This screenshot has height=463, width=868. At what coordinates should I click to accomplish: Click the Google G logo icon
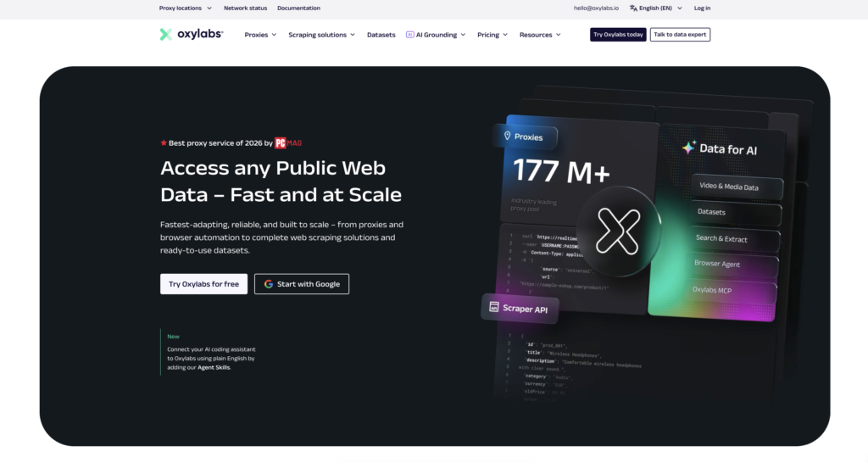[x=269, y=284]
